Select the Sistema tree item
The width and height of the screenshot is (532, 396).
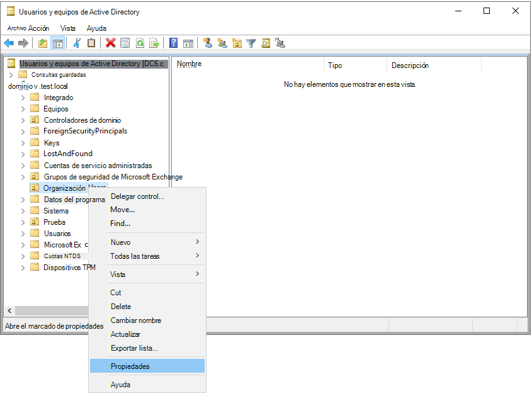tap(56, 211)
